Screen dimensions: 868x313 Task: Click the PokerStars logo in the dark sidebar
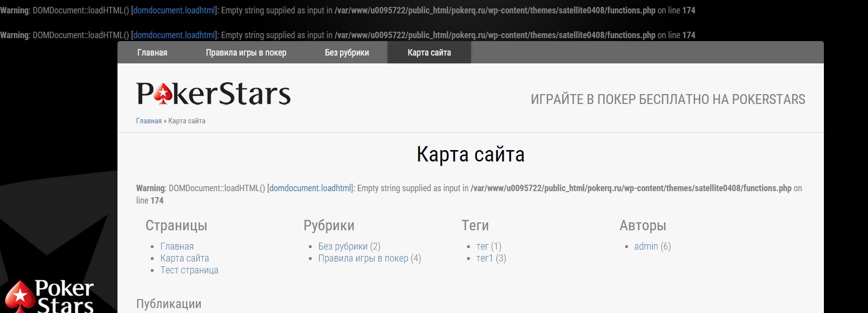tap(50, 296)
